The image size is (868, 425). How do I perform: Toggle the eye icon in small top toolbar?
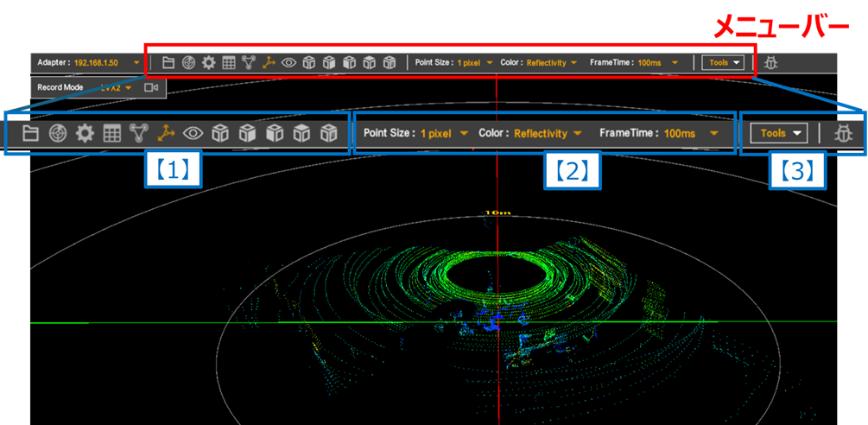(288, 62)
